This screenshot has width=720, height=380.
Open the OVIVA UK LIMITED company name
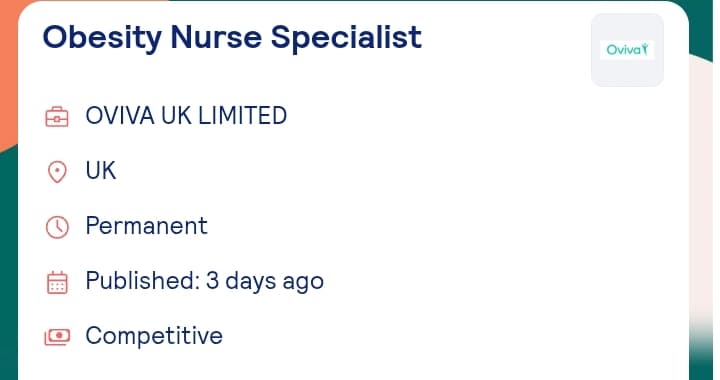[x=186, y=115]
